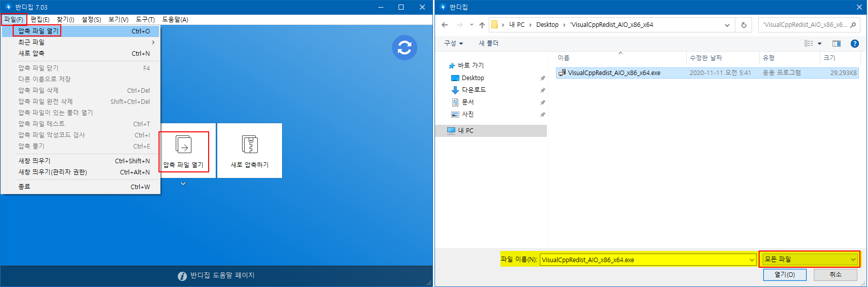
Task: Click the view layout icon in dialog toolbar
Action: pos(809,44)
